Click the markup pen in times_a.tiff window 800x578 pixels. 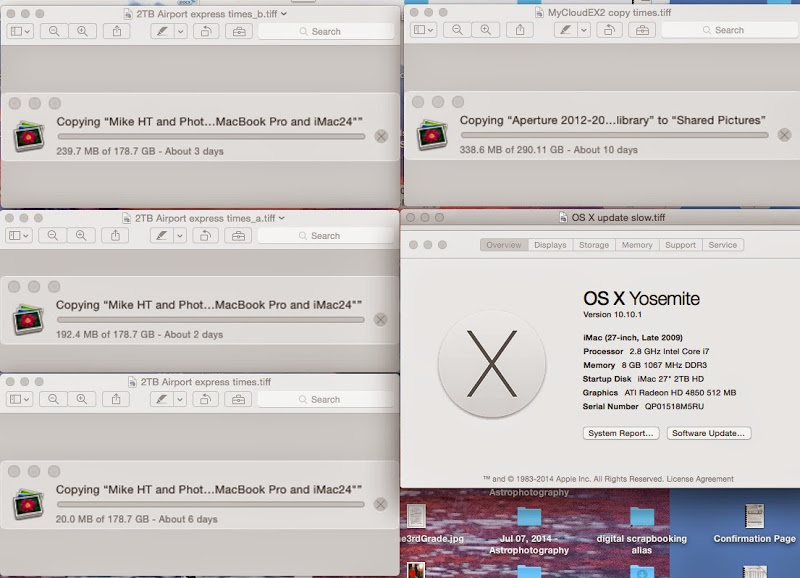point(161,235)
